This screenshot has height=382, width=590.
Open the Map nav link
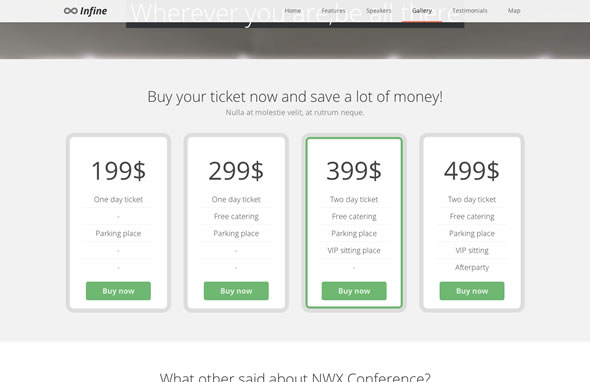point(514,11)
